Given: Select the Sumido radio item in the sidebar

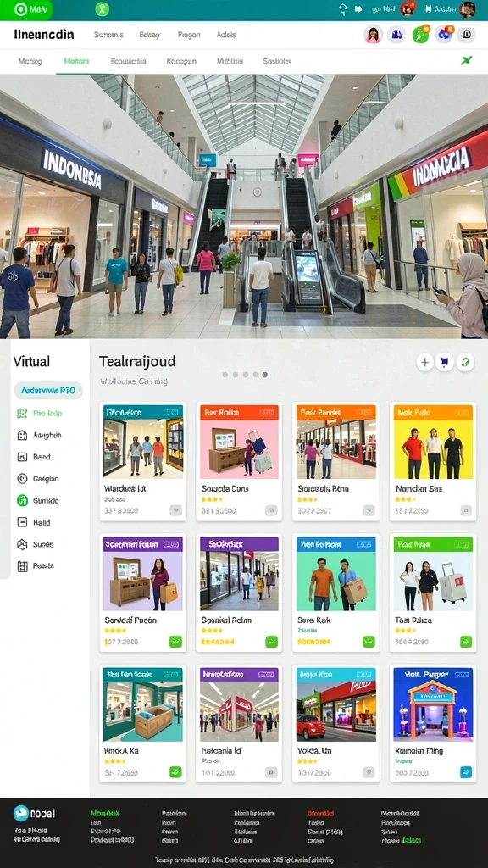Looking at the screenshot, I should [x=23, y=500].
